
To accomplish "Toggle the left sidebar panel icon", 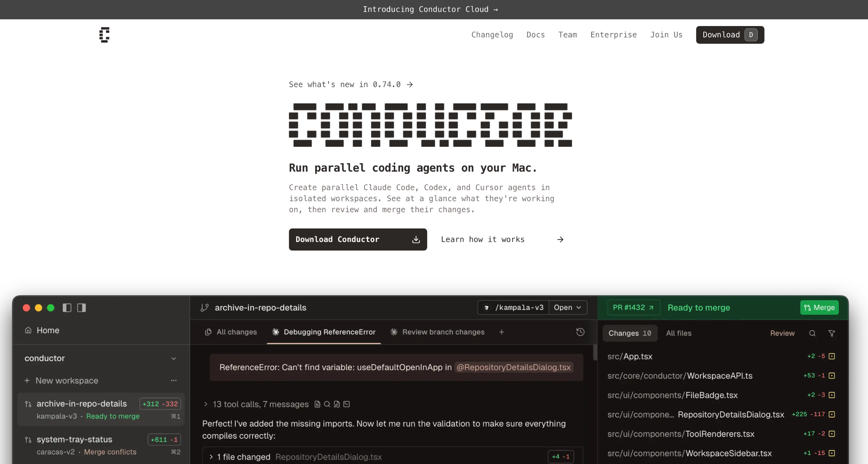I will (67, 308).
